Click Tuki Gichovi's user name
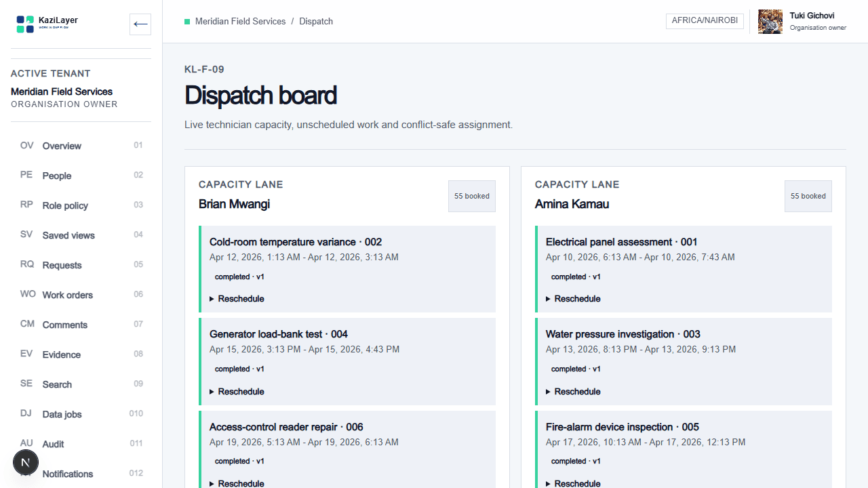This screenshot has height=488, width=868. point(812,16)
